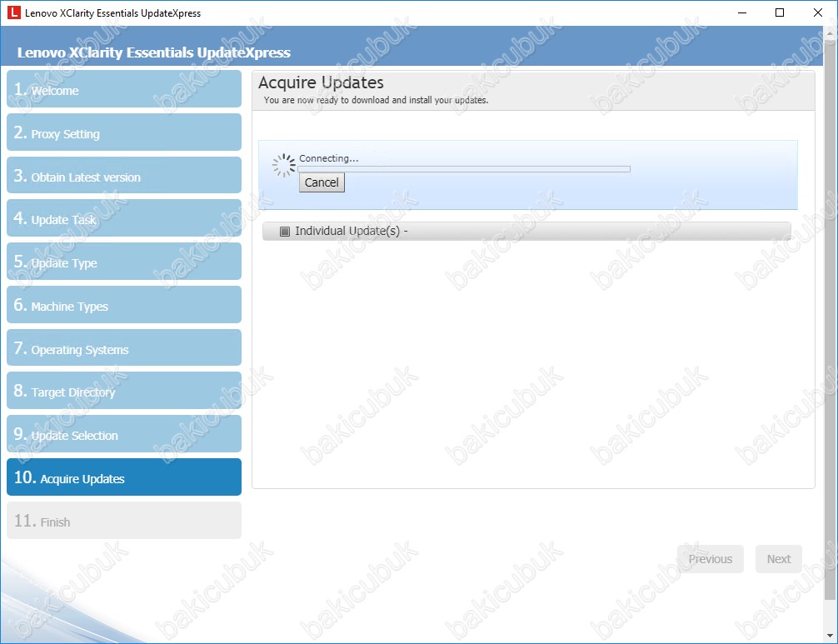Click the Lenovo XClarity Essentials UpdateXpress banner title
Image resolution: width=838 pixels, height=644 pixels.
154,52
